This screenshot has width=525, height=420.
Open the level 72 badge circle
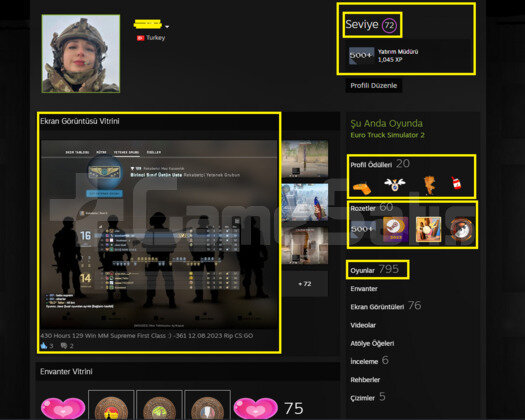pos(389,25)
